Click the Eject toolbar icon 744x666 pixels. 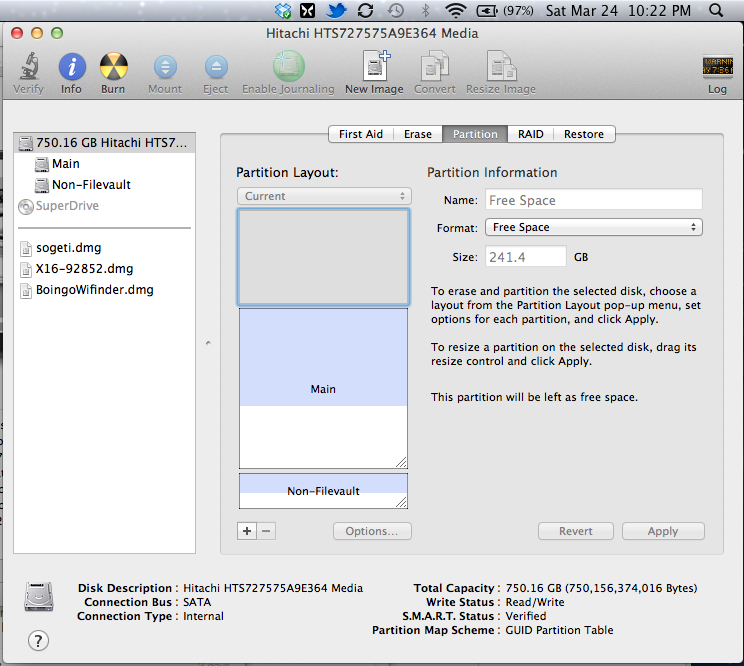point(216,67)
